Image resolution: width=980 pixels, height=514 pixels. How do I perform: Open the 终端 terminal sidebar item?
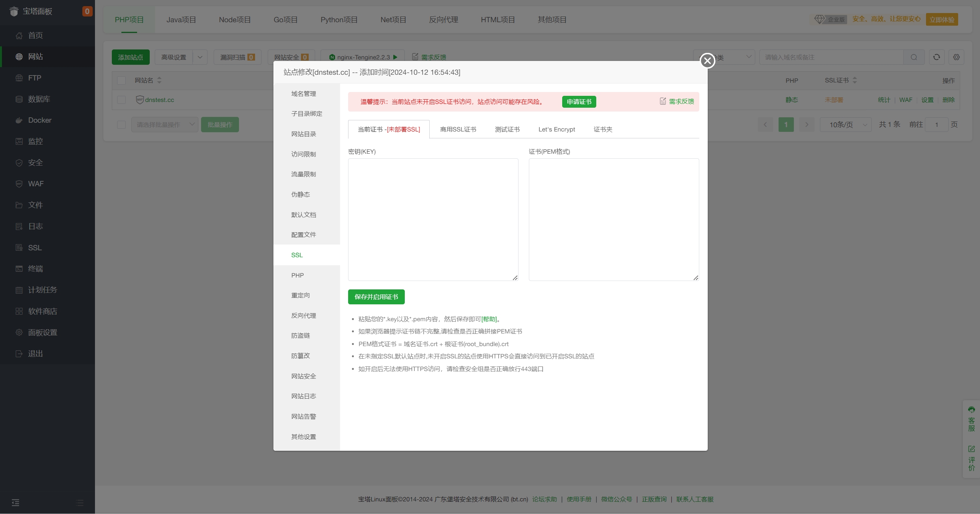point(35,268)
